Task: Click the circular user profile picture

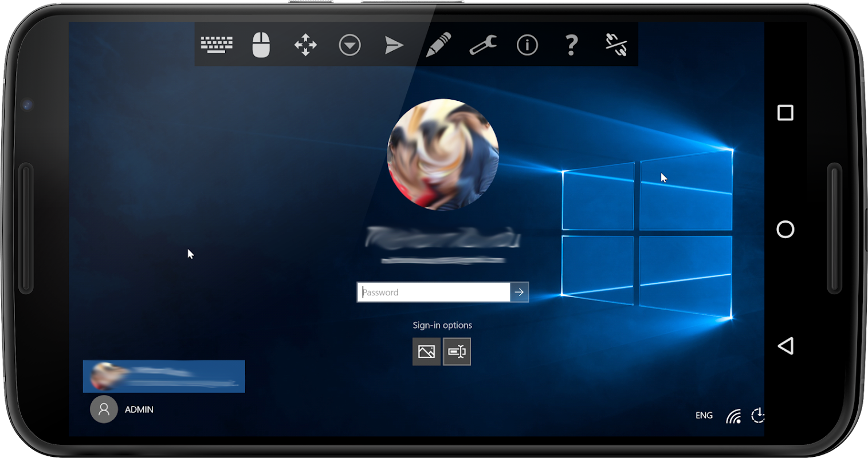Action: tap(443, 155)
